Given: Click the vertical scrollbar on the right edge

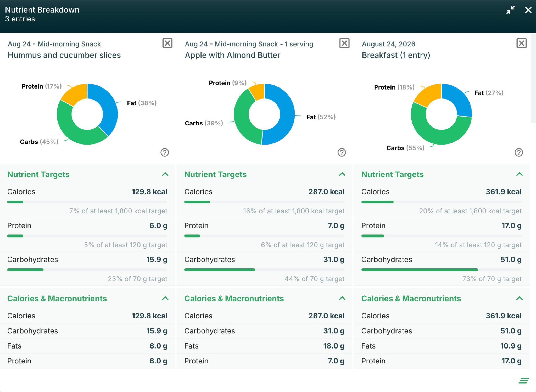Looking at the screenshot, I should pos(533,79).
